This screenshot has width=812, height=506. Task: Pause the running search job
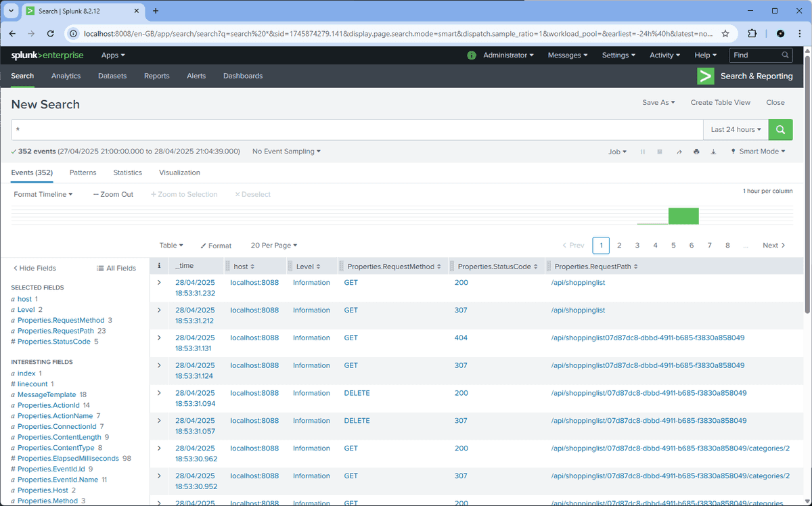(641, 152)
